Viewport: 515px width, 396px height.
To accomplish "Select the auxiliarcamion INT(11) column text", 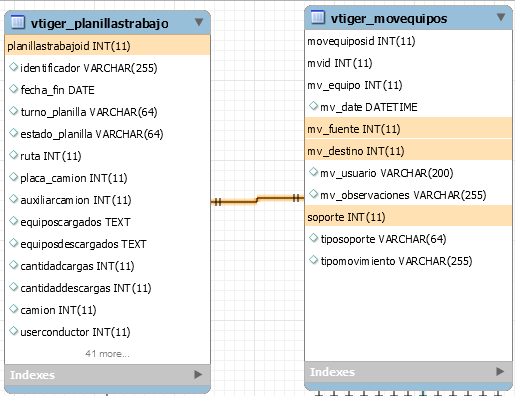I will point(76,200).
